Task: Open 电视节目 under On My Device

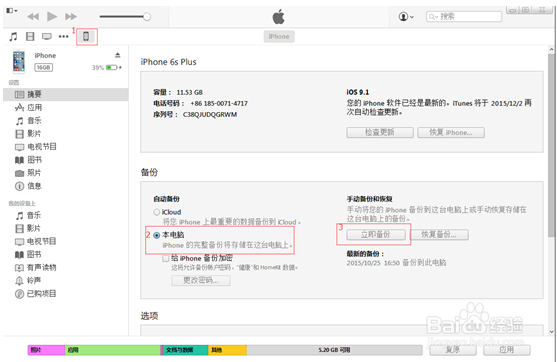Action: [x=65, y=241]
